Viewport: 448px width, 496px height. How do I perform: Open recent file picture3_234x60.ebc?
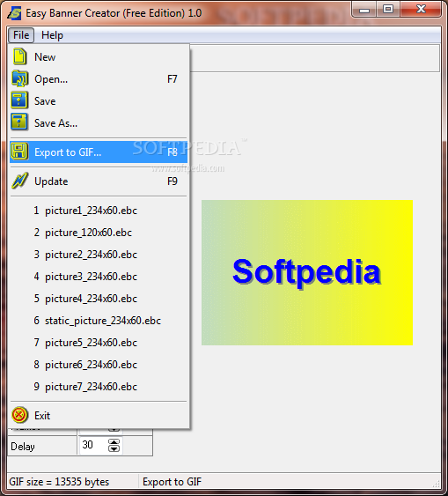pos(99,277)
